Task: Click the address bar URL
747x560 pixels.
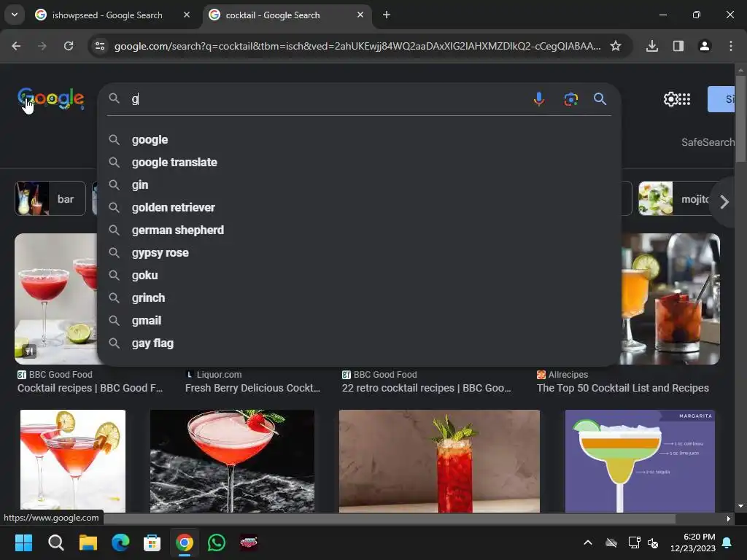Action: (x=357, y=46)
